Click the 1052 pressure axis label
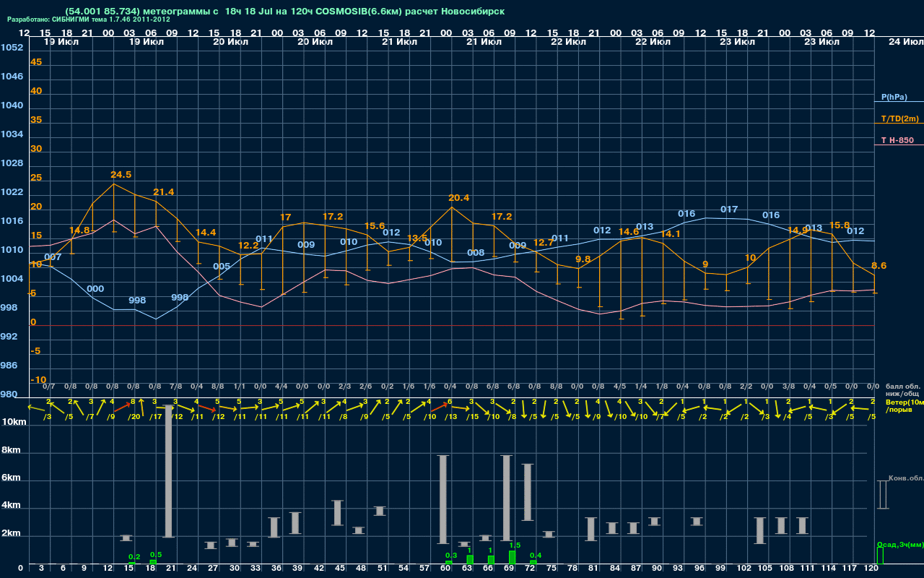924x578 pixels. pyautogui.click(x=12, y=48)
